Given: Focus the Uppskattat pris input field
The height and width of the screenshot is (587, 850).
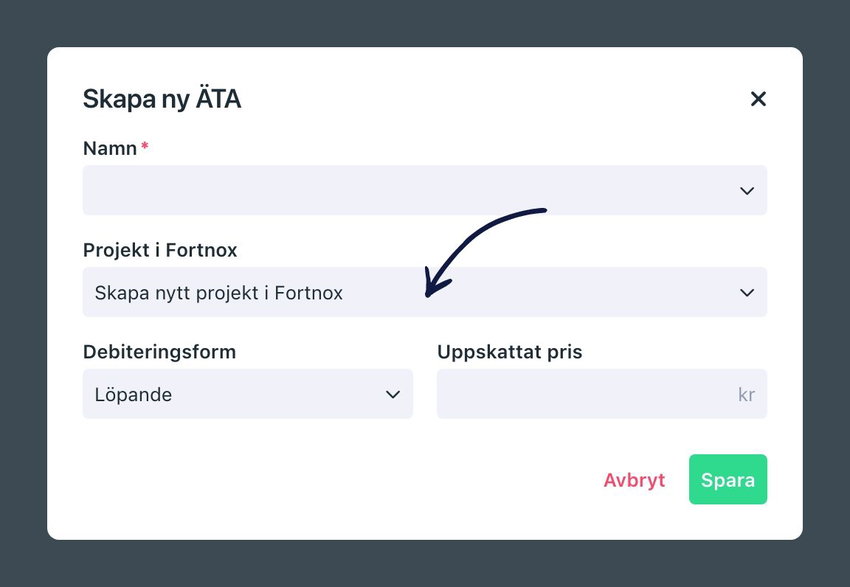Looking at the screenshot, I should [x=602, y=394].
